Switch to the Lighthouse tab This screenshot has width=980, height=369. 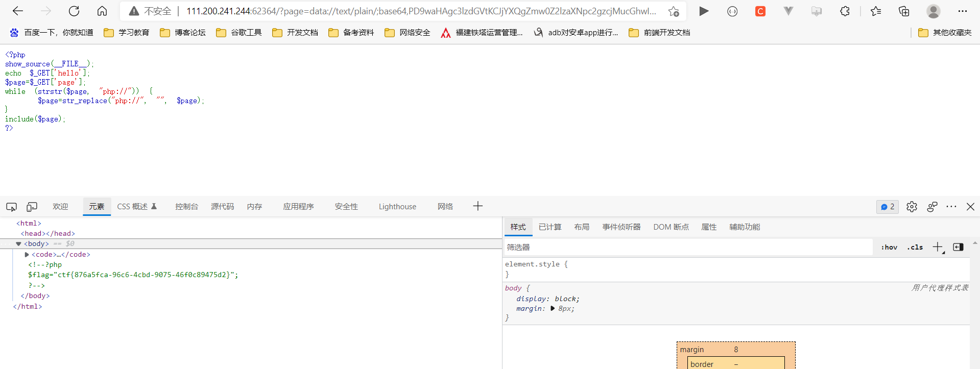[x=397, y=207]
